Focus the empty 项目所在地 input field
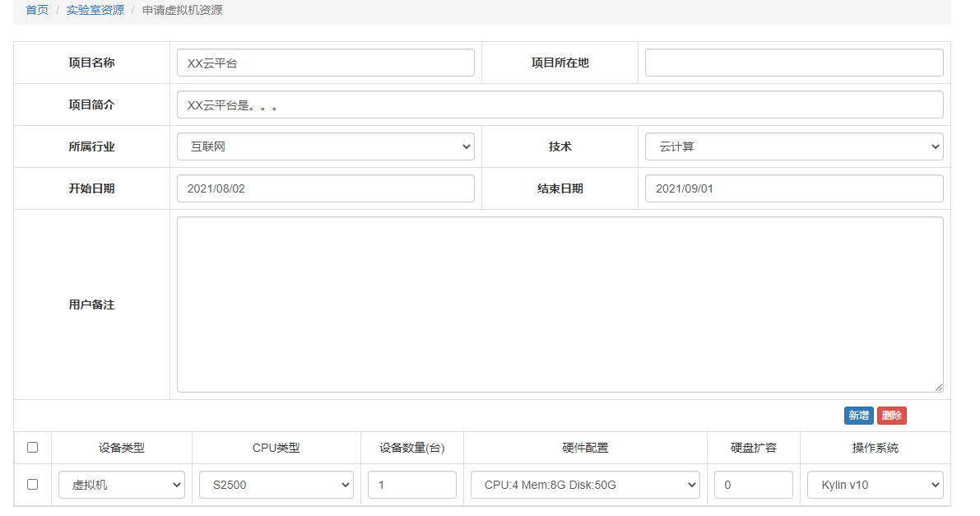The image size is (980, 516). (793, 63)
